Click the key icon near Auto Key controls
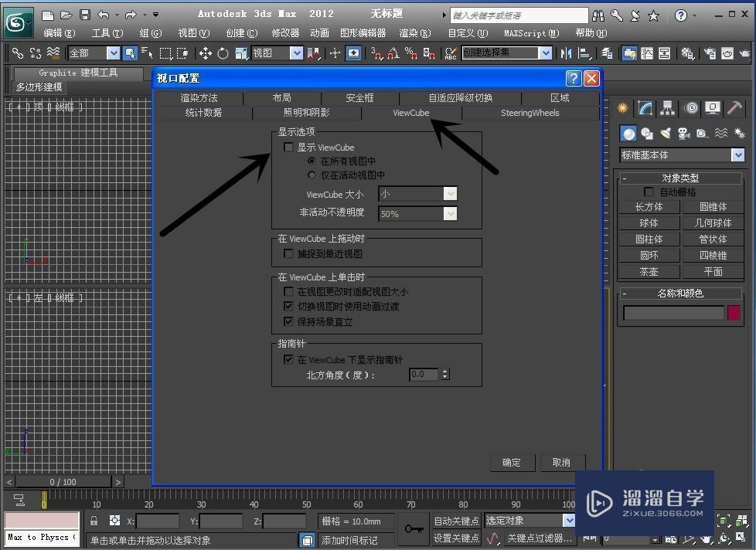The width and height of the screenshot is (756, 550). click(x=414, y=529)
